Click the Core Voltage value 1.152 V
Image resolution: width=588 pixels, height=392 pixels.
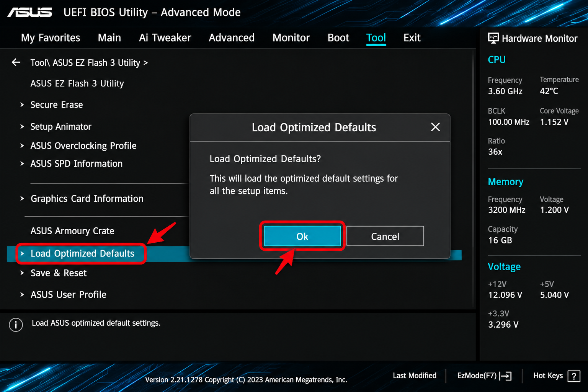[x=554, y=122]
